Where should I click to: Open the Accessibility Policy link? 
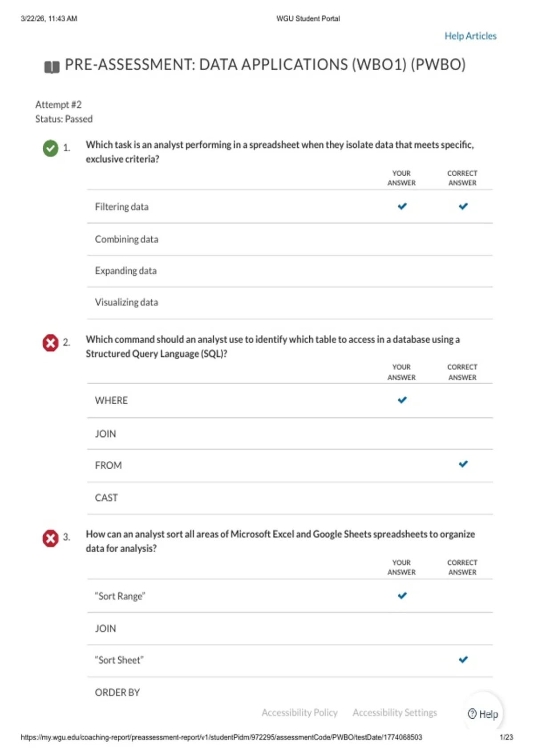[299, 712]
